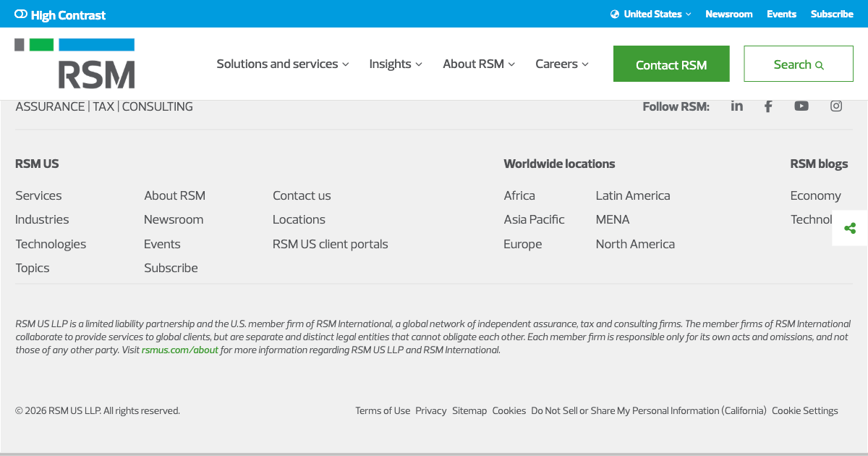868x456 pixels.
Task: Expand the Careers menu
Action: [x=562, y=64]
